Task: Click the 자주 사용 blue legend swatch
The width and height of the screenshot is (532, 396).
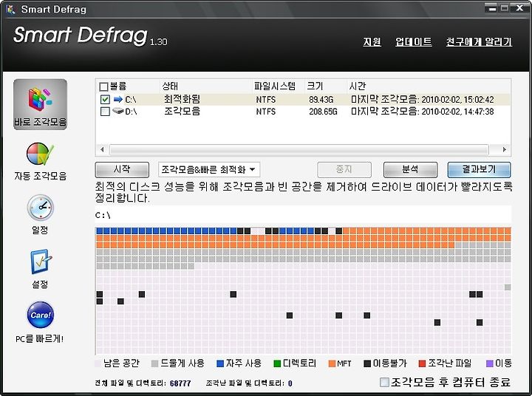Action: point(220,363)
